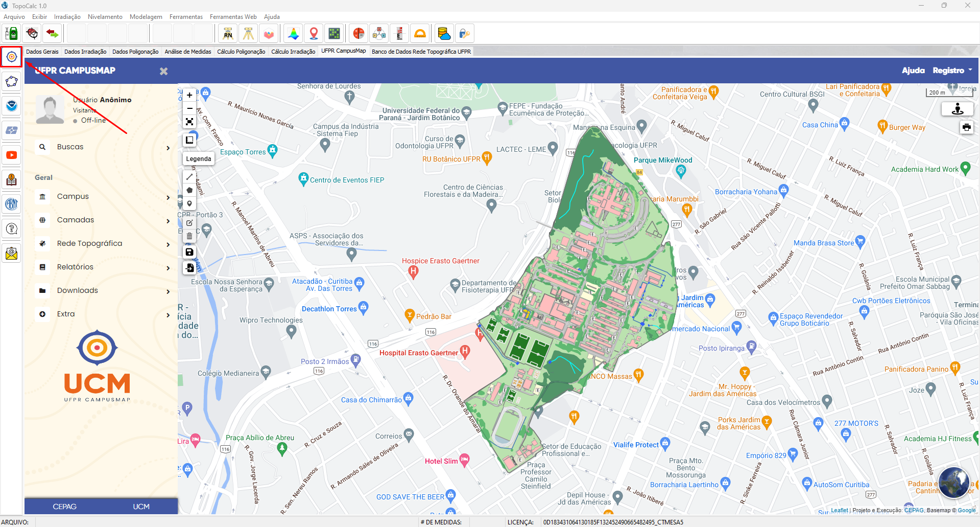
Task: Expand the Rede Topográfica section chevron
Action: (168, 244)
